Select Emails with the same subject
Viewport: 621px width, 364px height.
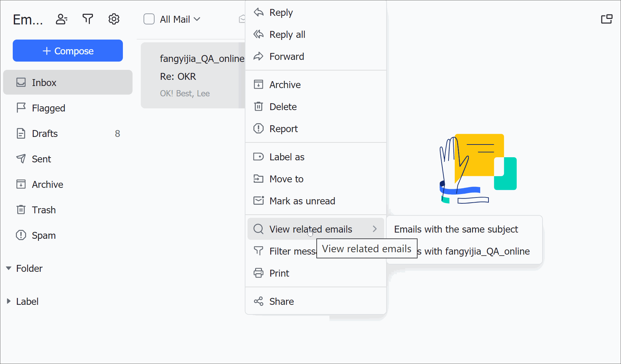pos(456,229)
